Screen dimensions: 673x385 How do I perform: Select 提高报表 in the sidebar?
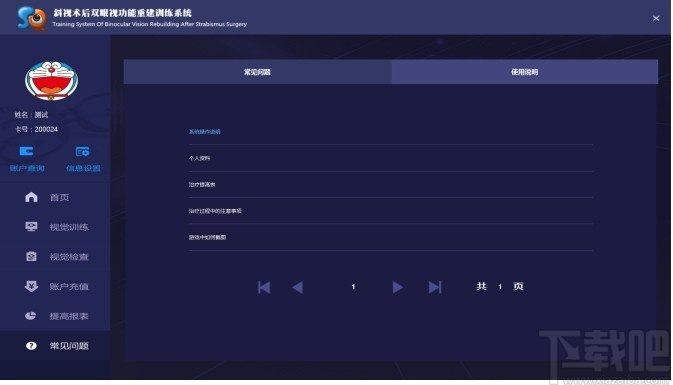click(55, 316)
